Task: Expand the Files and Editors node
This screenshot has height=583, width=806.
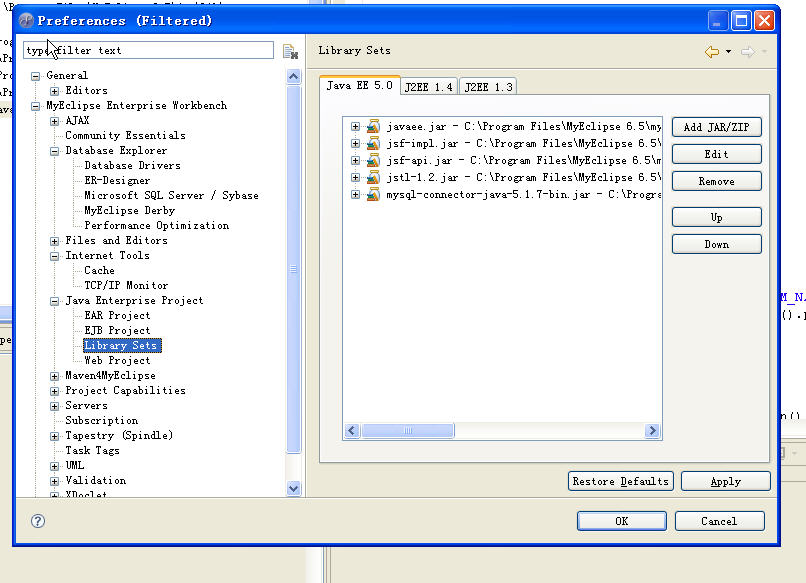Action: pyautogui.click(x=54, y=241)
